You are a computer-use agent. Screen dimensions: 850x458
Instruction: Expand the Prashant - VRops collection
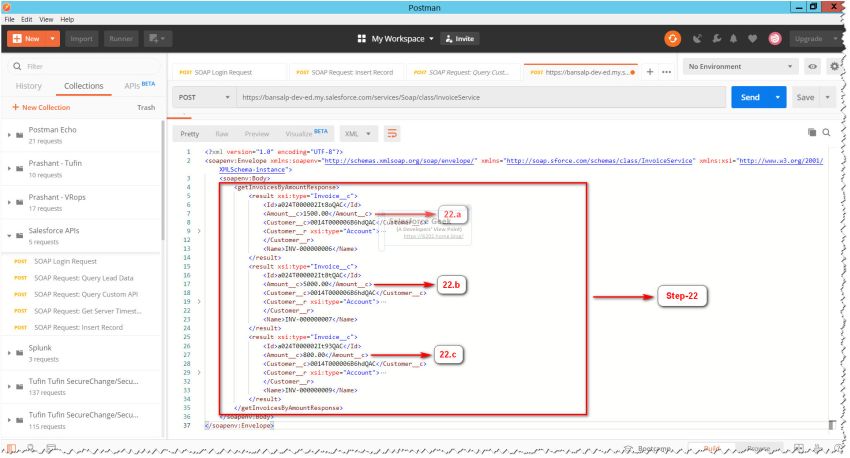[9, 202]
